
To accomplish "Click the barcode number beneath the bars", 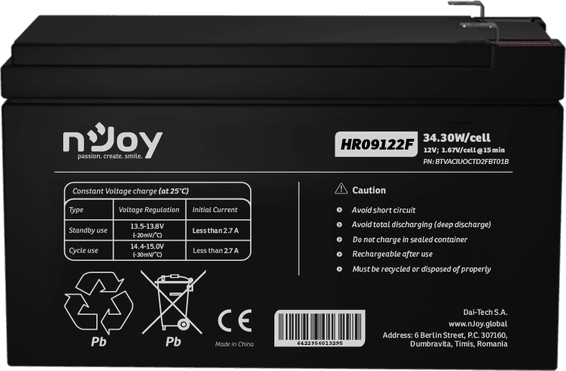I will (319, 343).
